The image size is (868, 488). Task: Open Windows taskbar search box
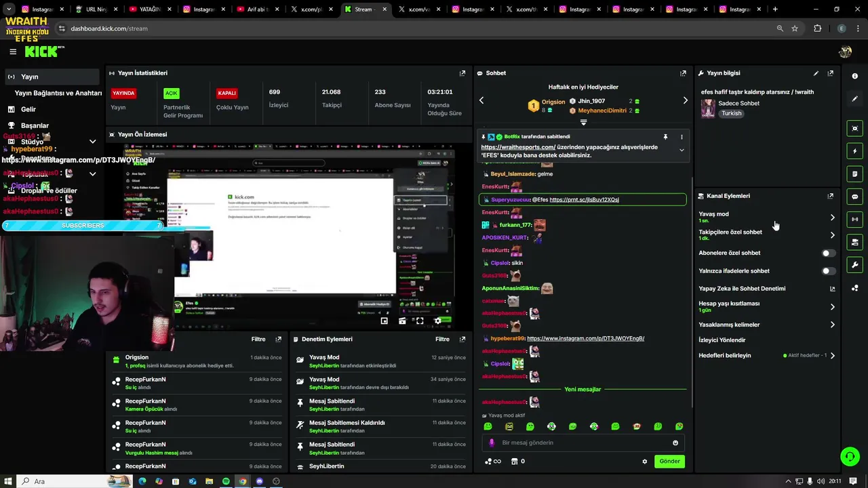[x=75, y=481]
